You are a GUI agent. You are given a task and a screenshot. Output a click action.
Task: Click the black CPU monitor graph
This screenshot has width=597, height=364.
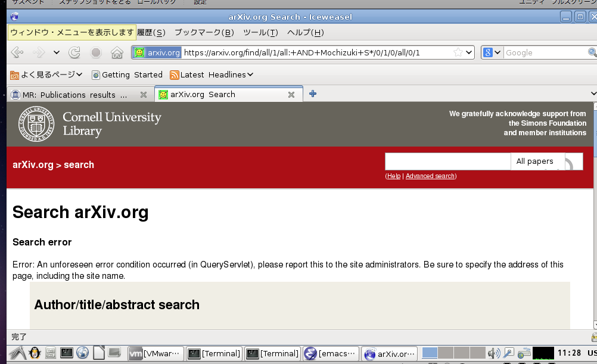coord(543,353)
